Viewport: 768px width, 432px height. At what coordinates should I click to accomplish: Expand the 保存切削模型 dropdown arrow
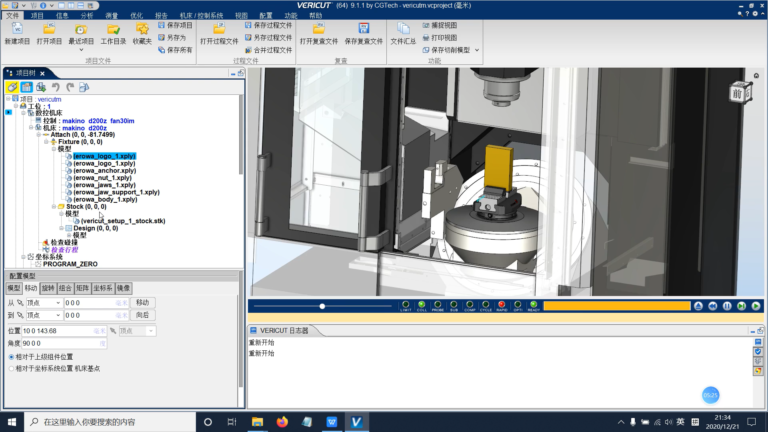click(477, 50)
